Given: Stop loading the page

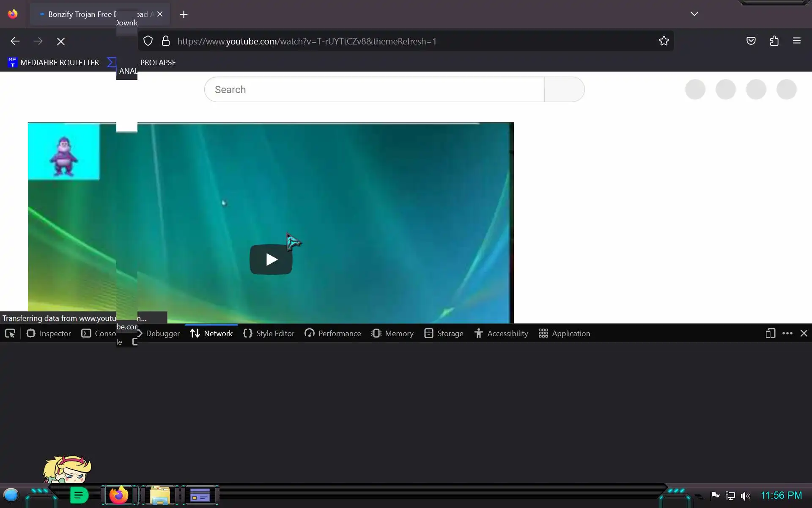Looking at the screenshot, I should point(61,41).
